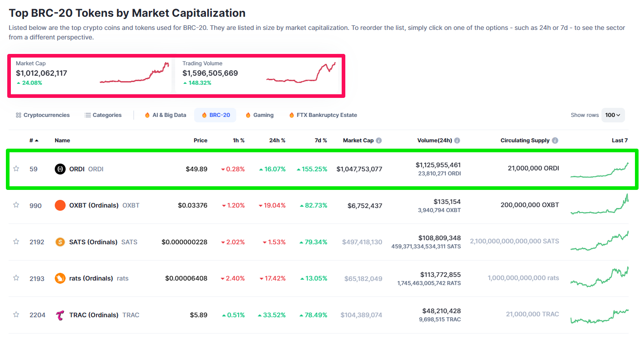Click the ORDI token logo icon

60,169
